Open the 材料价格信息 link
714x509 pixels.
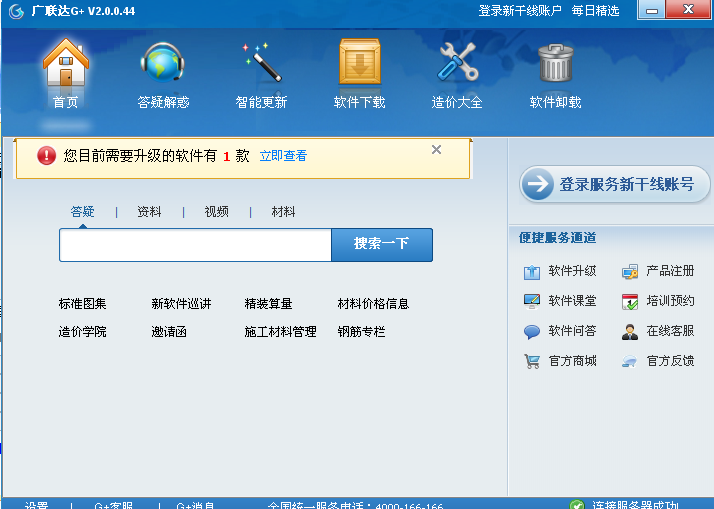point(373,304)
